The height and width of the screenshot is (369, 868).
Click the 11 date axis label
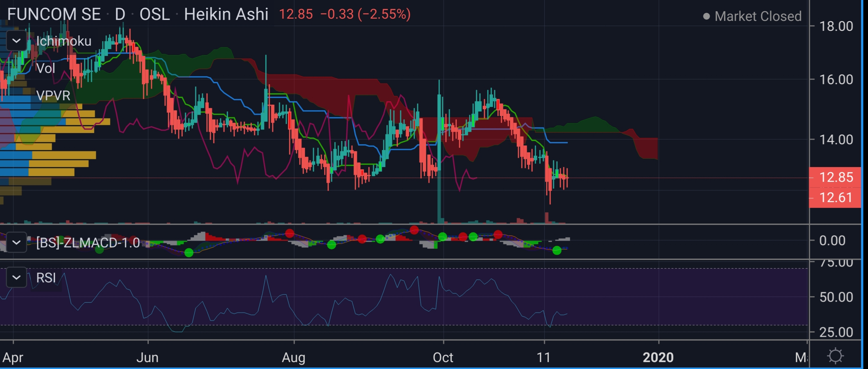point(544,357)
